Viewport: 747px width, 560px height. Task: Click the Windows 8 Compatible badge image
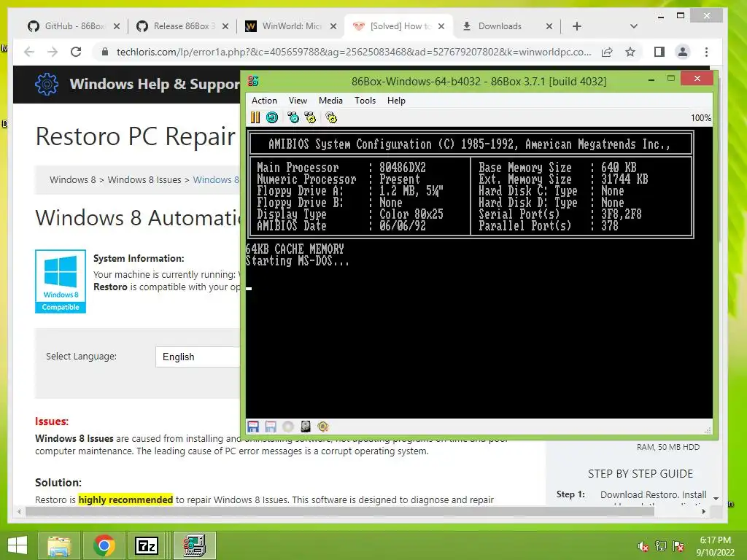tap(61, 281)
